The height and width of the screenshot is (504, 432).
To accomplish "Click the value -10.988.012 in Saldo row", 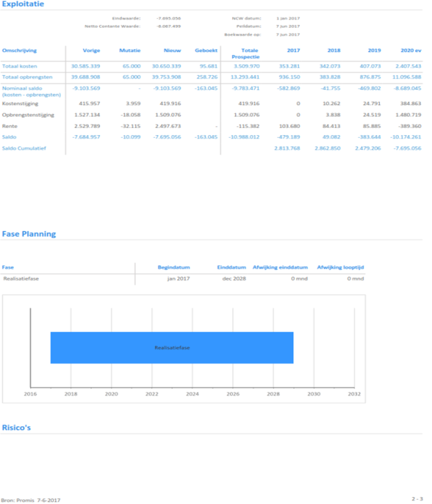I will tap(244, 137).
